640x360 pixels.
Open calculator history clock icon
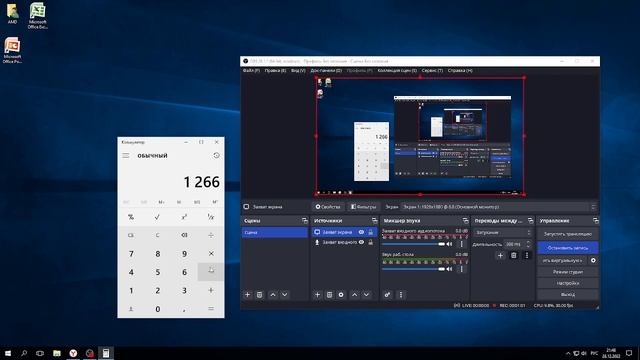(216, 156)
